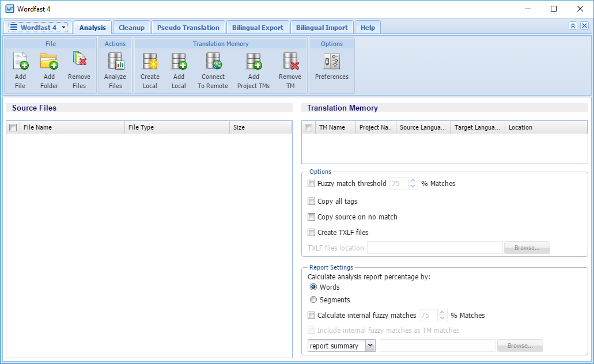Decrease internal fuzzy matches percentage
Viewport: 594px width, 364px height.
(442, 318)
